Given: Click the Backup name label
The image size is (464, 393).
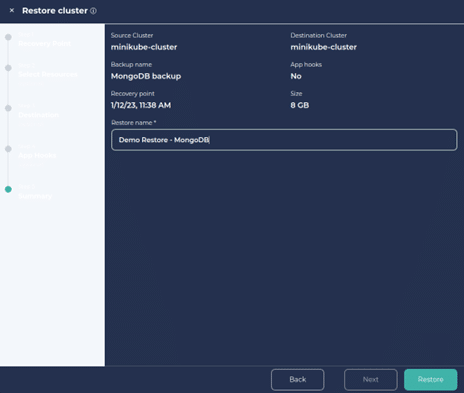Looking at the screenshot, I should click(x=131, y=64).
